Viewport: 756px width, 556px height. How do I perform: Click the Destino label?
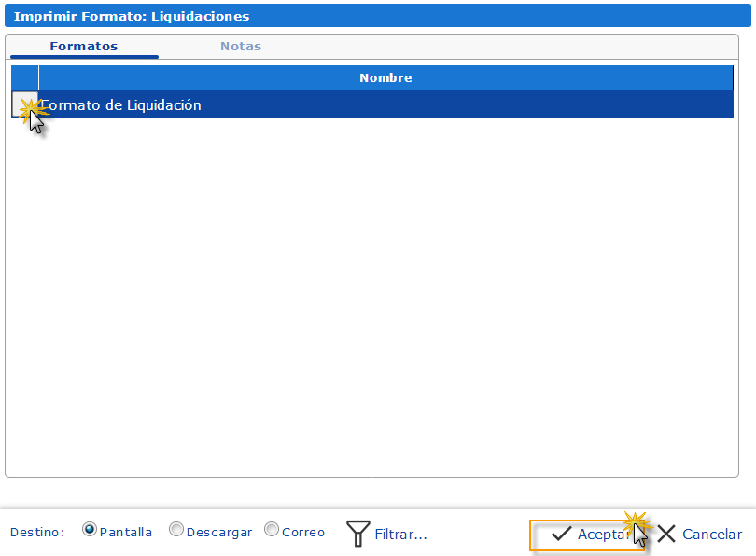pyautogui.click(x=37, y=531)
